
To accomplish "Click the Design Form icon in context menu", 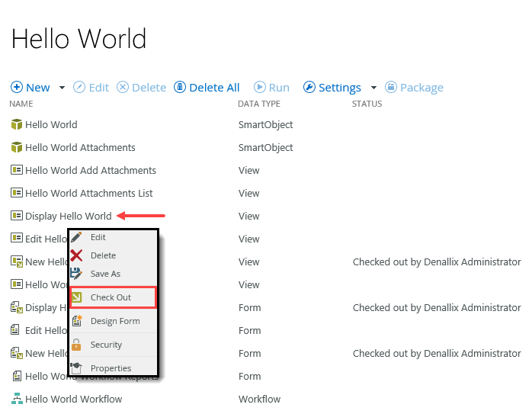I will tap(76, 321).
